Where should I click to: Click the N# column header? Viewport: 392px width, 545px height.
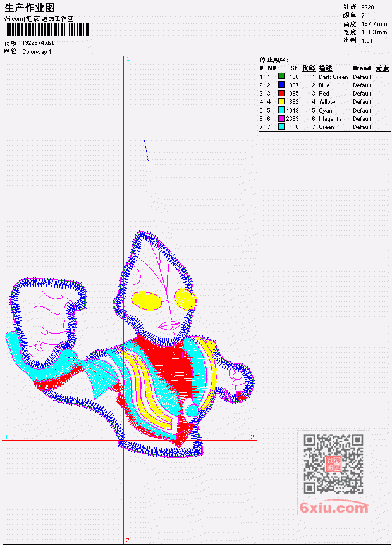[x=271, y=68]
